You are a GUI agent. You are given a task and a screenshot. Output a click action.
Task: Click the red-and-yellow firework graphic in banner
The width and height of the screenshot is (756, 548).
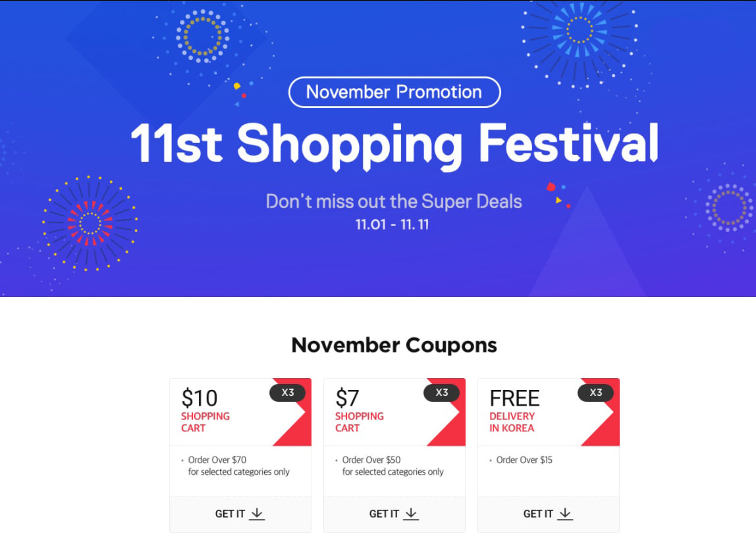point(90,223)
